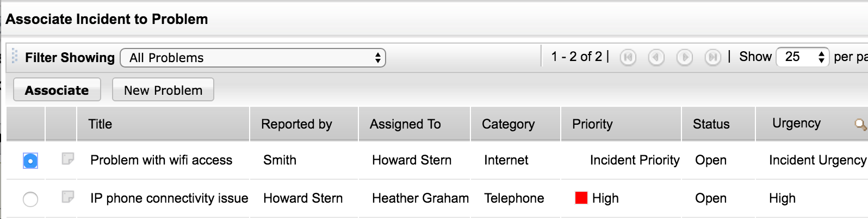Go to last page of results
This screenshot has width=868, height=219.
tap(712, 57)
